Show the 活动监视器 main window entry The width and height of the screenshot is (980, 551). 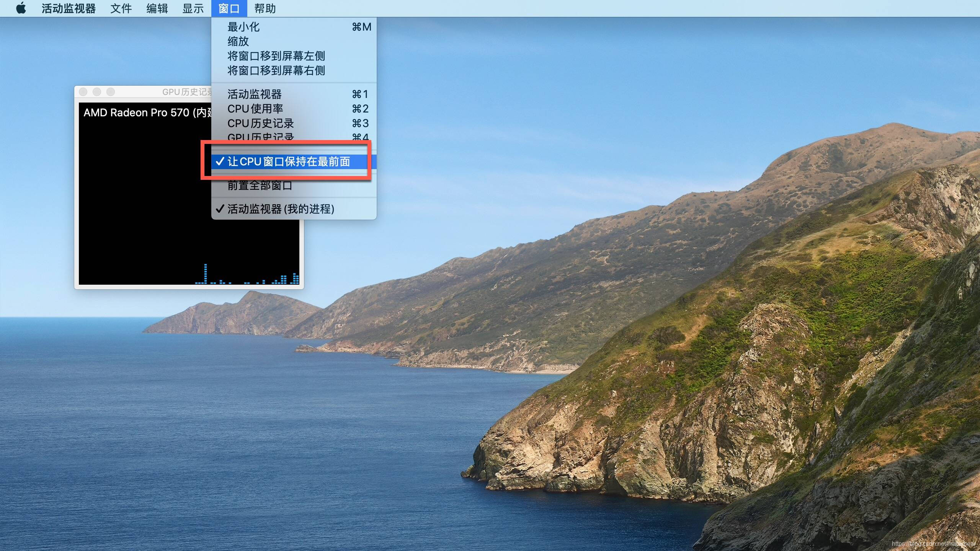click(255, 94)
